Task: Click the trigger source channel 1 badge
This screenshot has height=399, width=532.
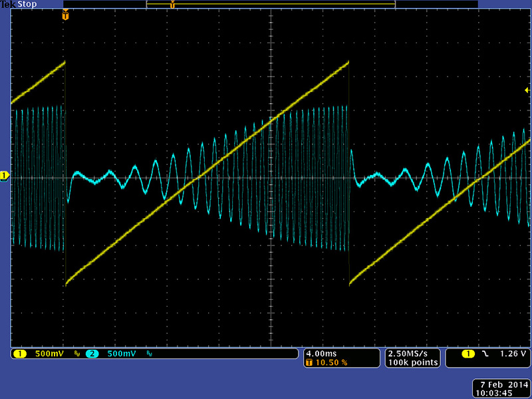Action: coord(467,354)
